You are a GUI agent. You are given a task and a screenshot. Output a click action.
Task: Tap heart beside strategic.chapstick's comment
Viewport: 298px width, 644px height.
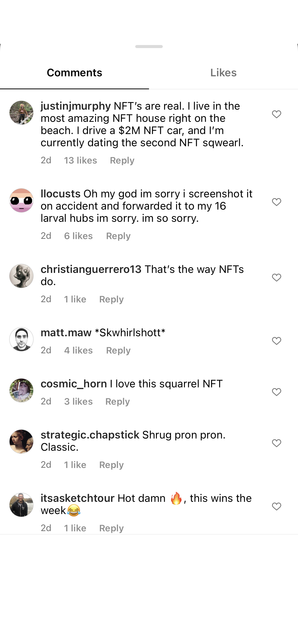click(276, 443)
